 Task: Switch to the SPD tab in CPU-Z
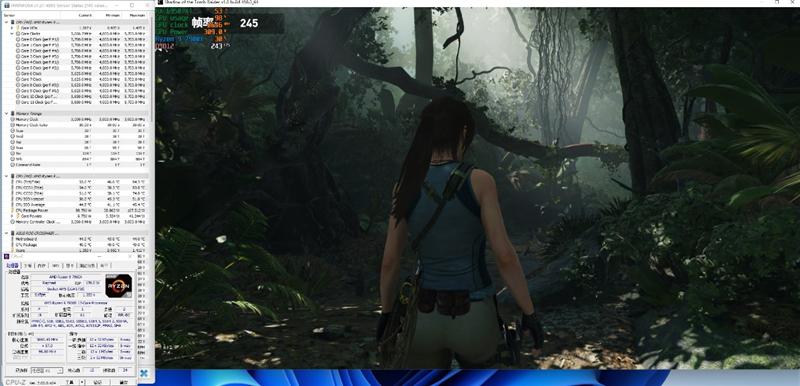click(56, 266)
